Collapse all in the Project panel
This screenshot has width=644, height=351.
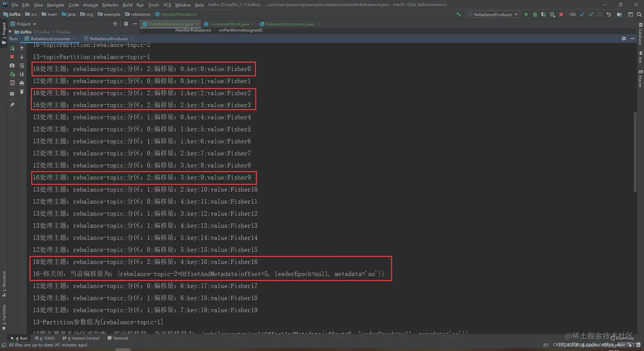(x=115, y=24)
